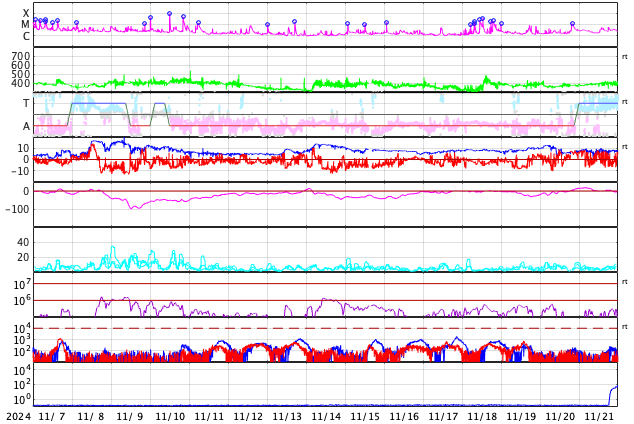
Task: Click the X flare class label
Action: tap(26, 13)
